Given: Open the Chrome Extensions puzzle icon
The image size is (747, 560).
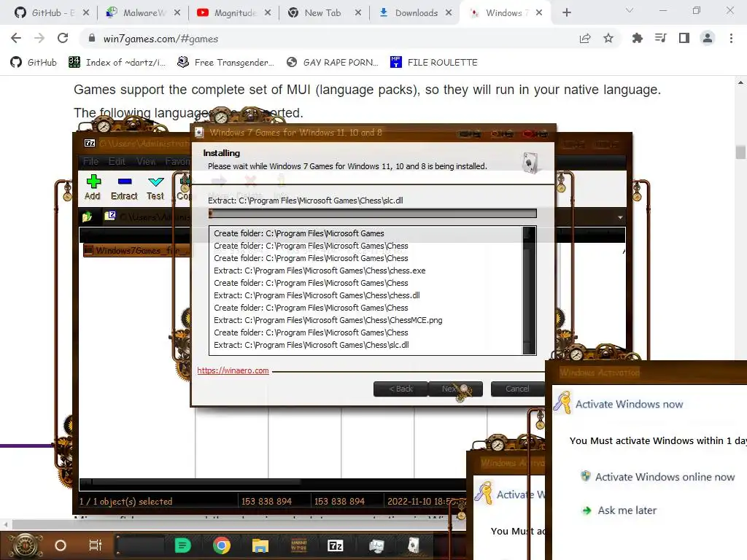Looking at the screenshot, I should click(x=637, y=38).
